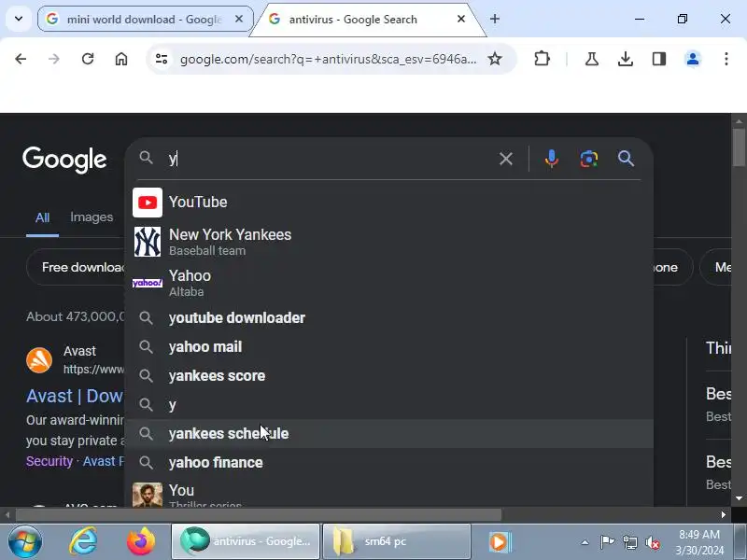The width and height of the screenshot is (747, 560).
Task: Open Chrome Labs flask icon
Action: coord(592,59)
